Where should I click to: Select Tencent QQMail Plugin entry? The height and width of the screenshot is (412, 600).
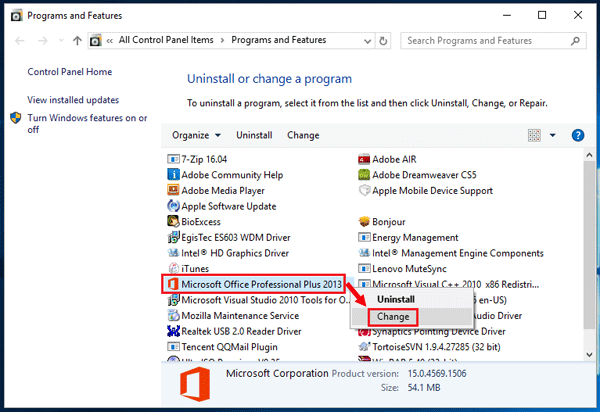click(222, 347)
